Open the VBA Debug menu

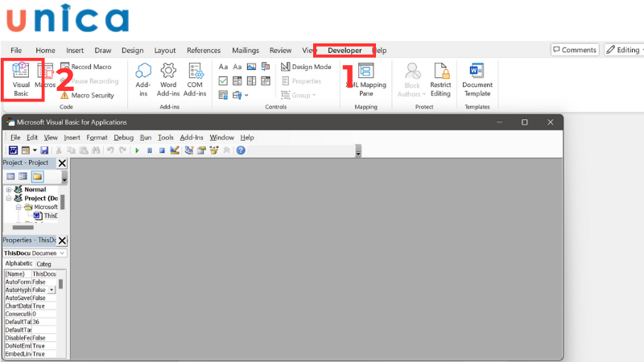pyautogui.click(x=124, y=138)
